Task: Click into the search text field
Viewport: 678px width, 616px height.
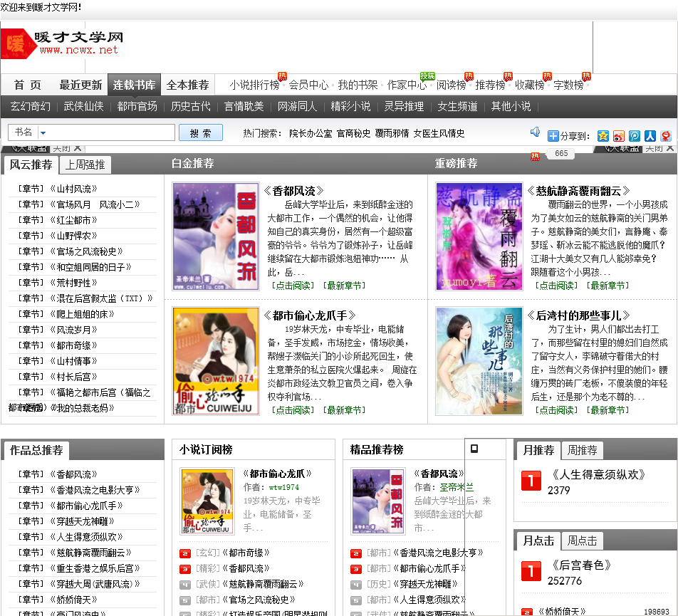Action: point(111,132)
